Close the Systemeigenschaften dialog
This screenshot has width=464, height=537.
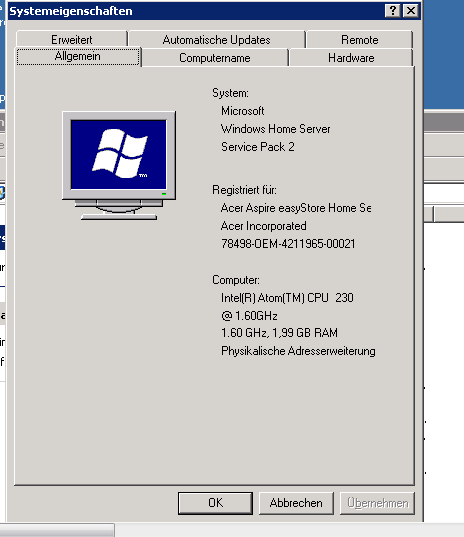point(411,11)
